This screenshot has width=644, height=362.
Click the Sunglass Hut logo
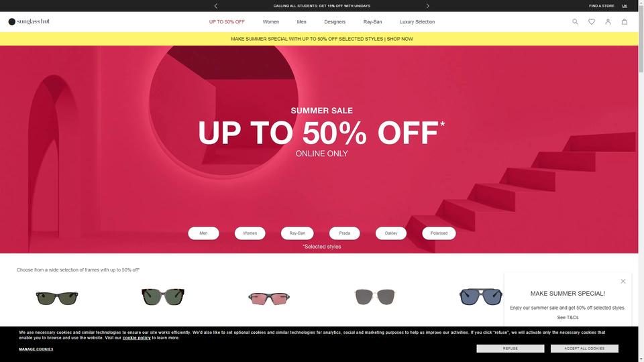[x=29, y=21]
